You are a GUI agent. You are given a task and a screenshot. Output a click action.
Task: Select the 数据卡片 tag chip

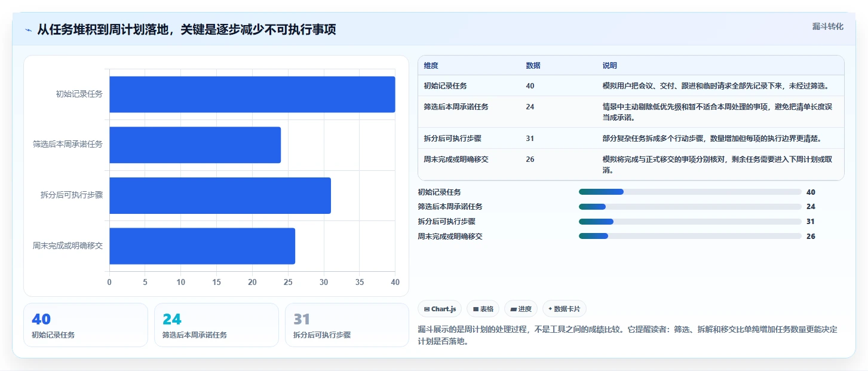pos(565,309)
